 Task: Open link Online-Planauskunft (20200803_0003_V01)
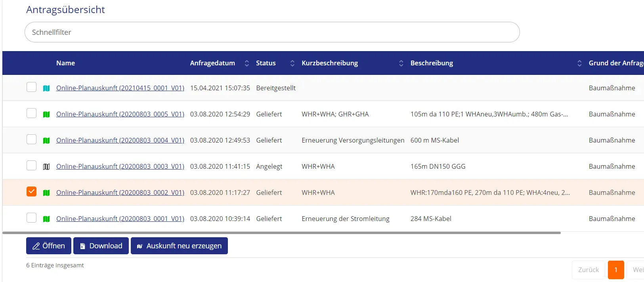[x=120, y=166]
